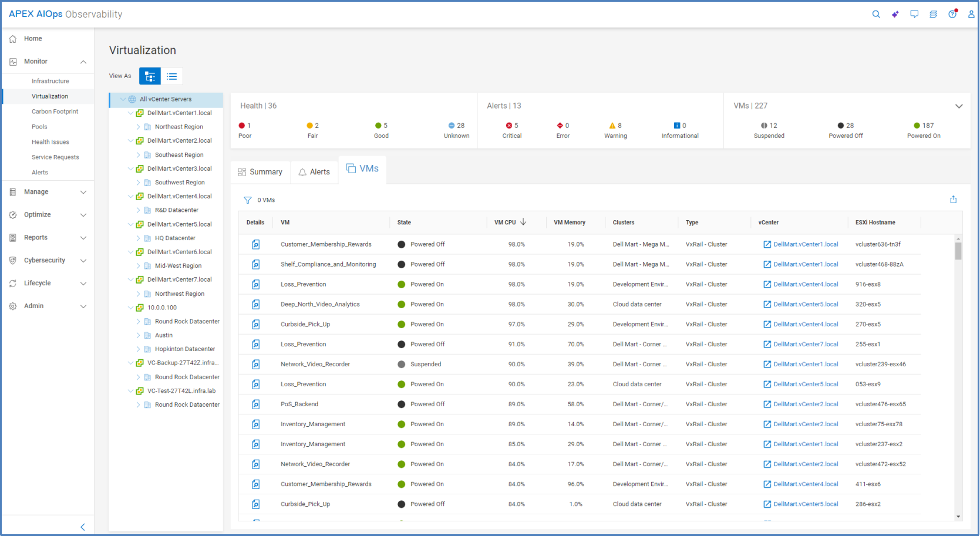This screenshot has width=980, height=536.
Task: Open Health Issues page
Action: pyautogui.click(x=50, y=142)
